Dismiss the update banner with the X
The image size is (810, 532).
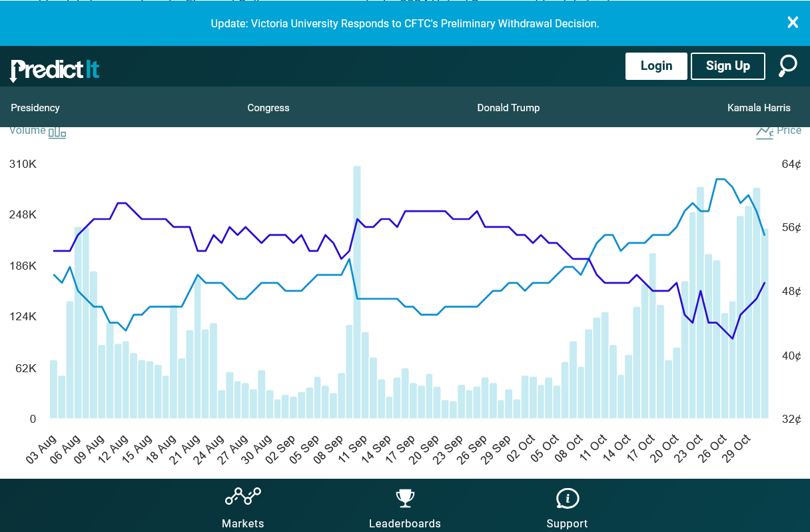point(793,23)
